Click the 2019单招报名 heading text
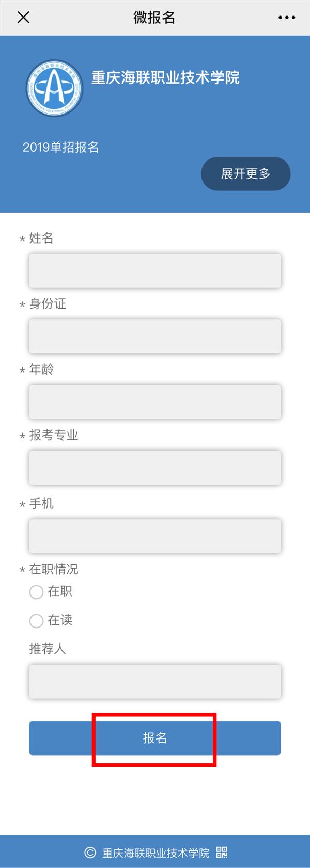The height and width of the screenshot is (868, 310). (x=61, y=148)
